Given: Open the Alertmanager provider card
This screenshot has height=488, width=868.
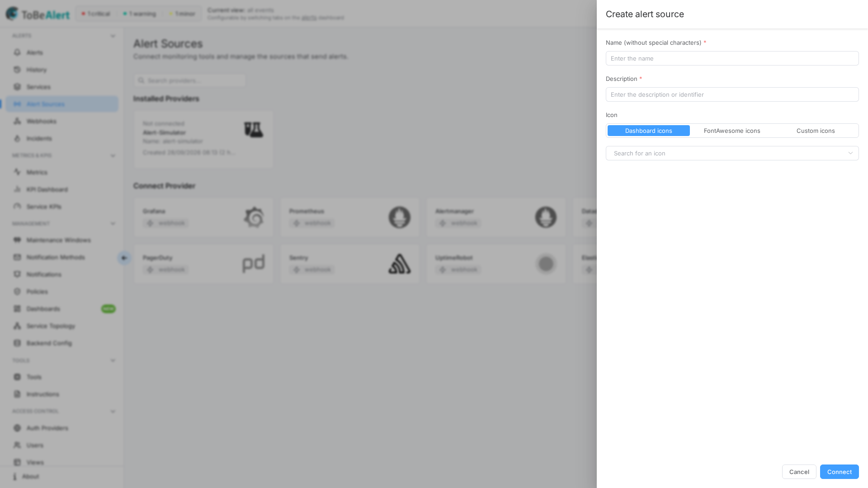Looking at the screenshot, I should pyautogui.click(x=496, y=217).
